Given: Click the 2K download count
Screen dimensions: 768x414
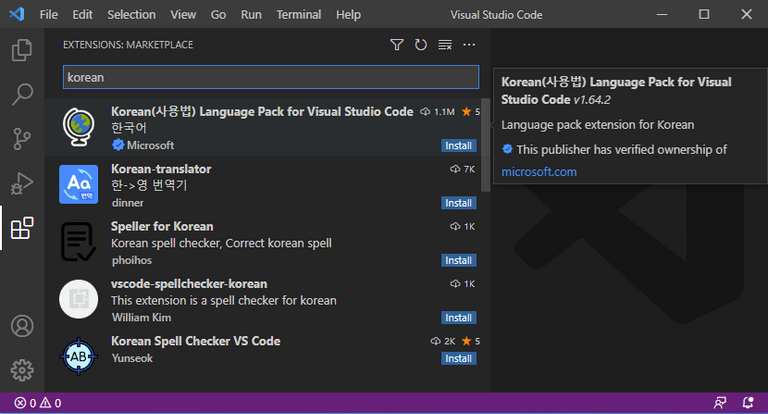Looking at the screenshot, I should click(443, 341).
